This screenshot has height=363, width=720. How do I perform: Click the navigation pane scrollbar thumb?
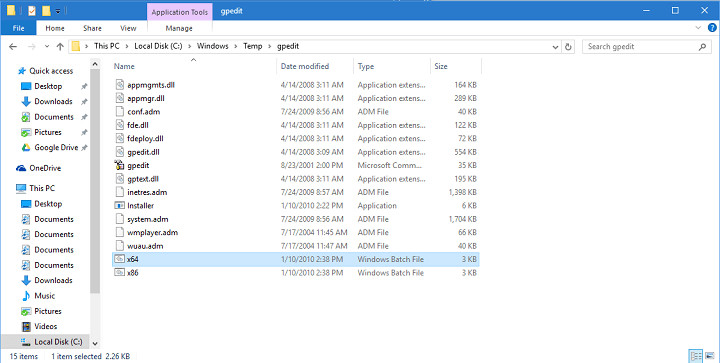(95, 182)
